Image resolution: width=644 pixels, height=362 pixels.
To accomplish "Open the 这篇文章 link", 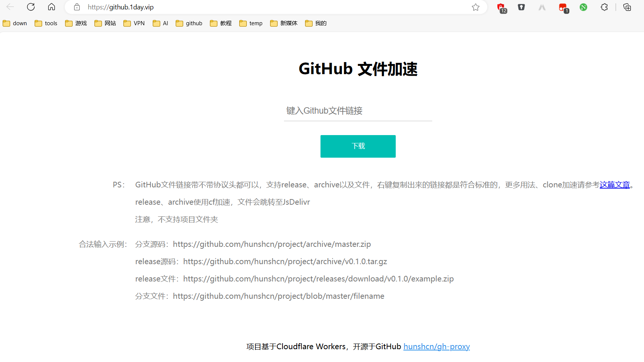I will coord(615,185).
